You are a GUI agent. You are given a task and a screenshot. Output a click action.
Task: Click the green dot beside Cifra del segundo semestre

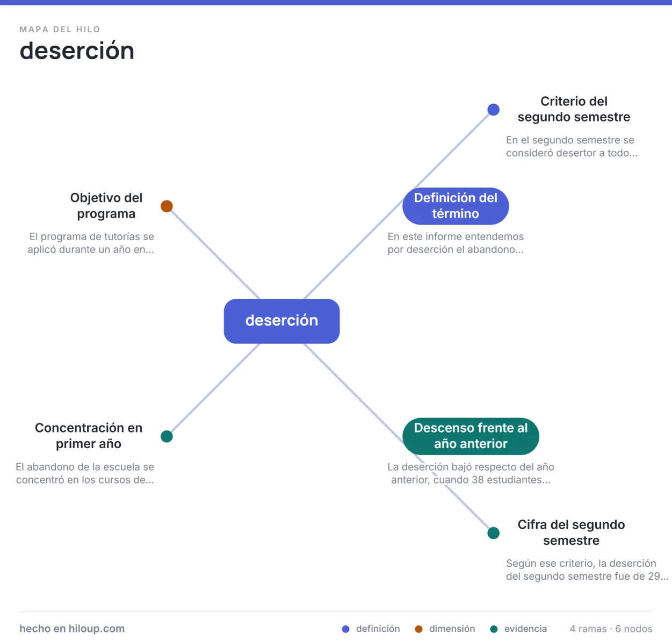coord(493,533)
